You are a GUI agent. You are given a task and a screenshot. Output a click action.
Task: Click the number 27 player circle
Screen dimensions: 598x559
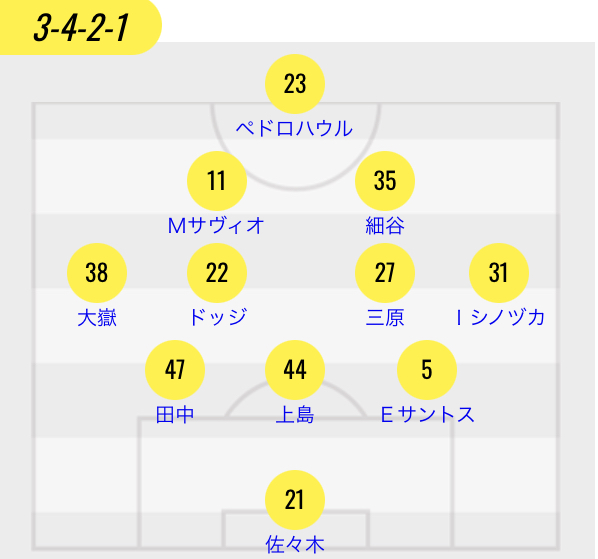(385, 273)
